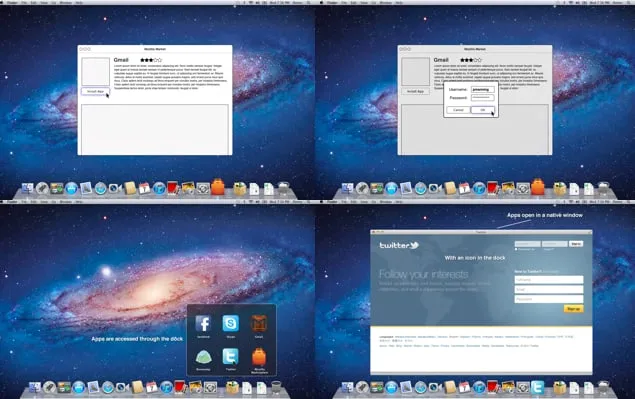Click the Username field in the login dialog
Viewport: 635px width, 399px height.
coord(482,90)
